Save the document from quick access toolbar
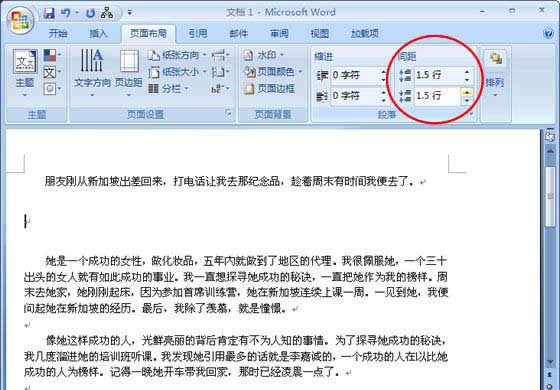 tap(49, 13)
